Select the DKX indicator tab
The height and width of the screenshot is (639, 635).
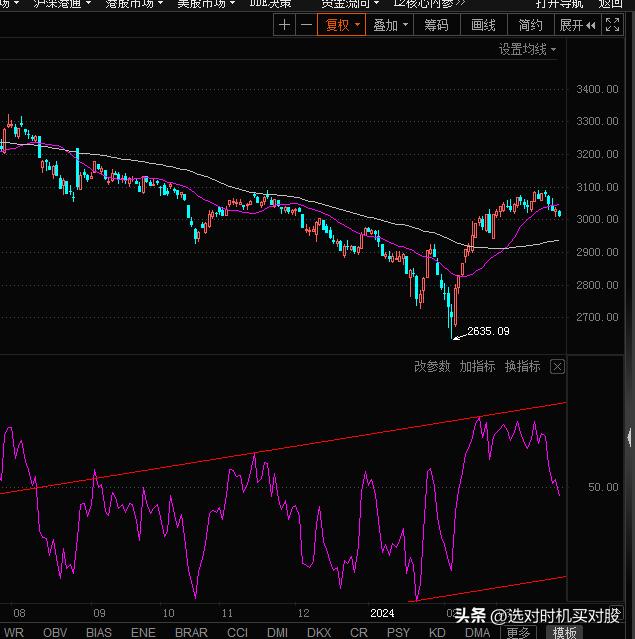[x=319, y=632]
